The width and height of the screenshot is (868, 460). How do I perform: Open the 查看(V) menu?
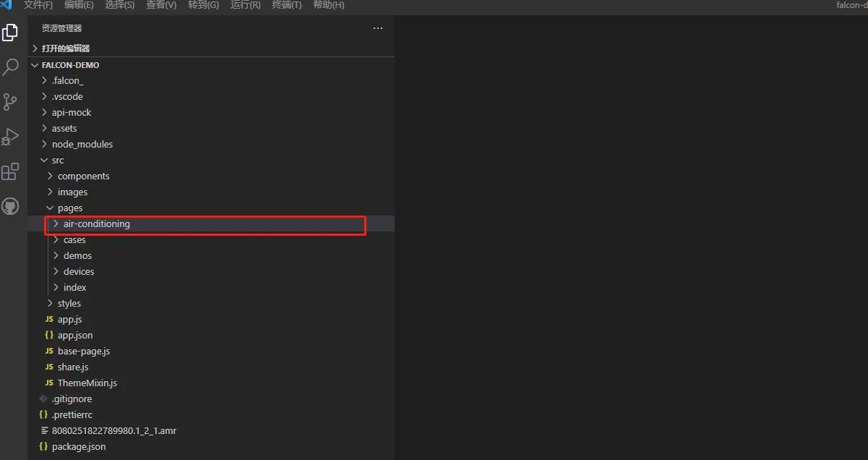(x=161, y=5)
